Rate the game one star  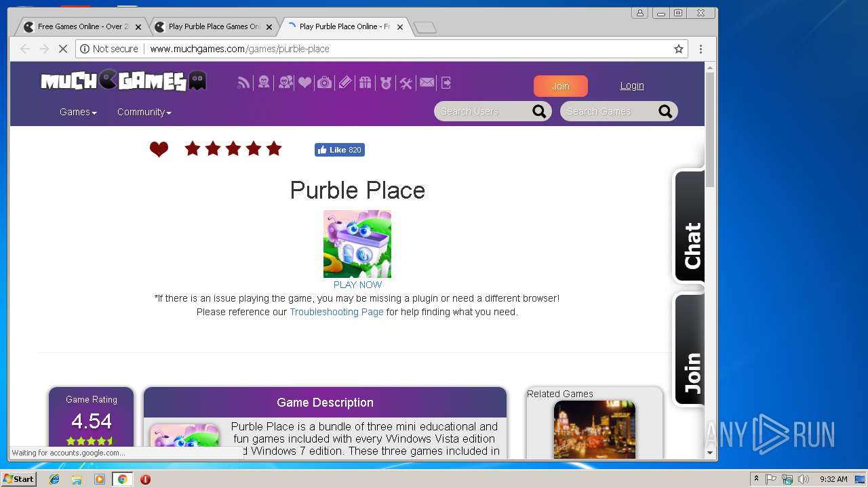coord(193,148)
